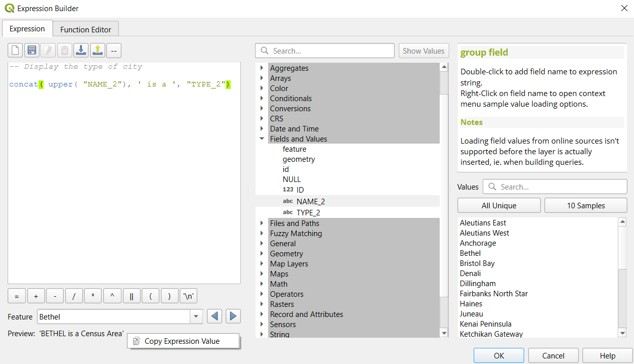Expand the Geometry function group

pos(262,254)
